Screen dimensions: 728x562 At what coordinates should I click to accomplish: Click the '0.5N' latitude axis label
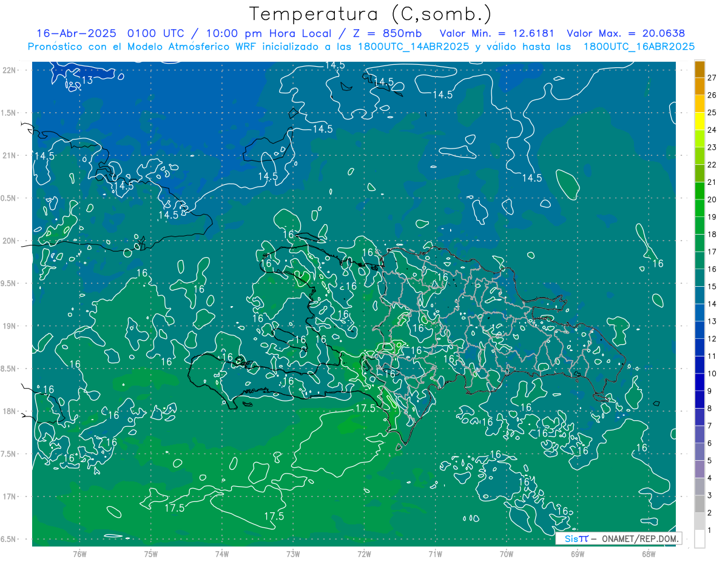(9, 198)
